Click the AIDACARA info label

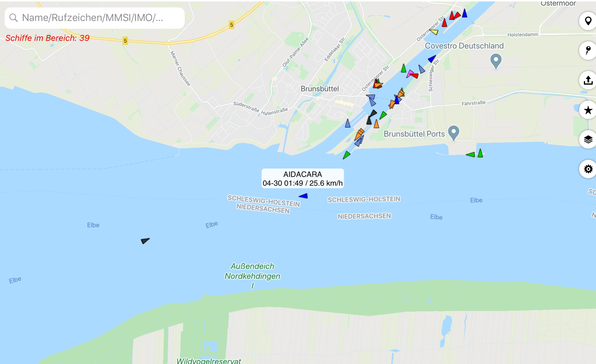pyautogui.click(x=302, y=178)
